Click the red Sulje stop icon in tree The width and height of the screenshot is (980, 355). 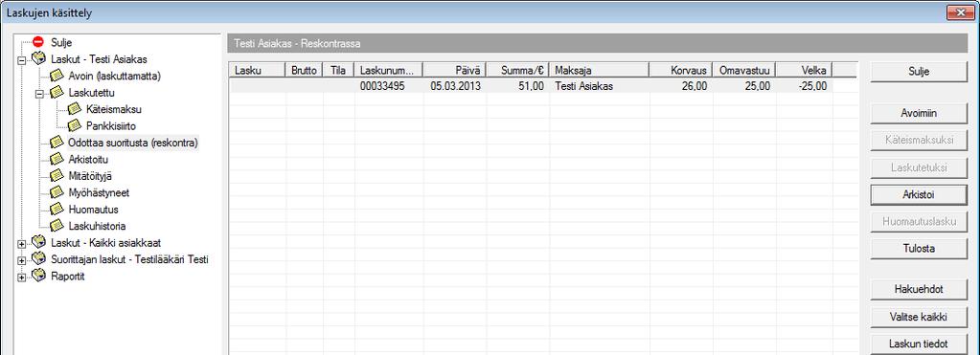tap(38, 42)
